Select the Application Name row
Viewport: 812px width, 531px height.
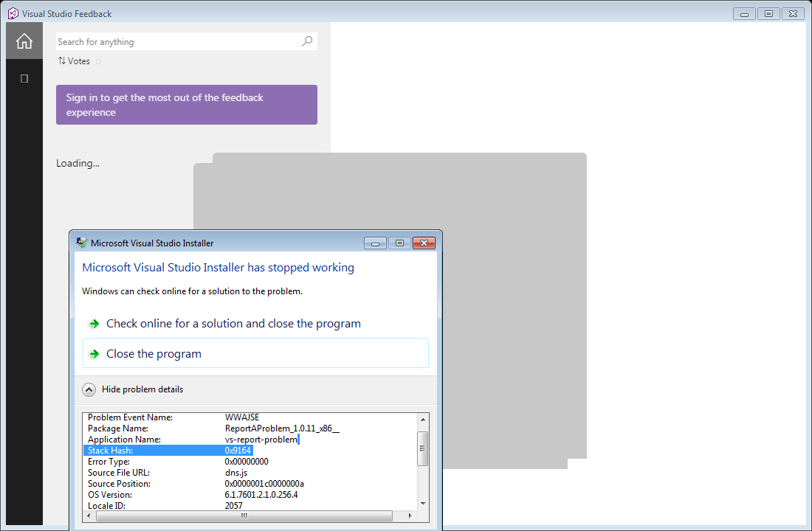tap(250, 440)
